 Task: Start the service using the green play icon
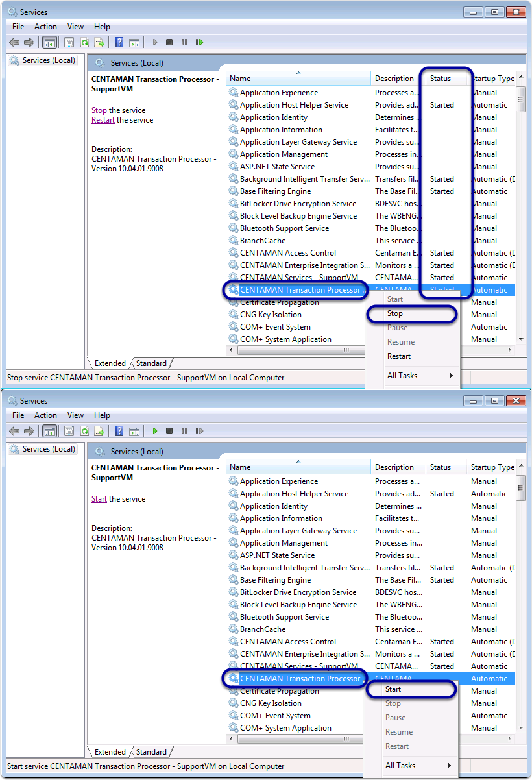154,431
